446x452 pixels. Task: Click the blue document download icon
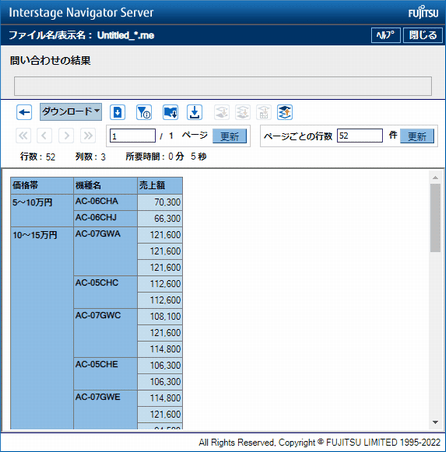pos(117,112)
